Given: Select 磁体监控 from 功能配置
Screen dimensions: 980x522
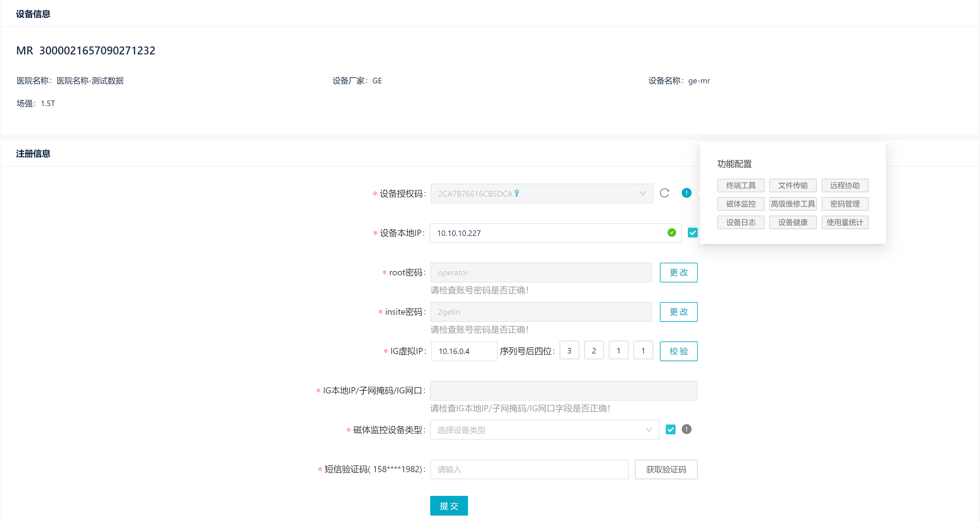Looking at the screenshot, I should [740, 204].
